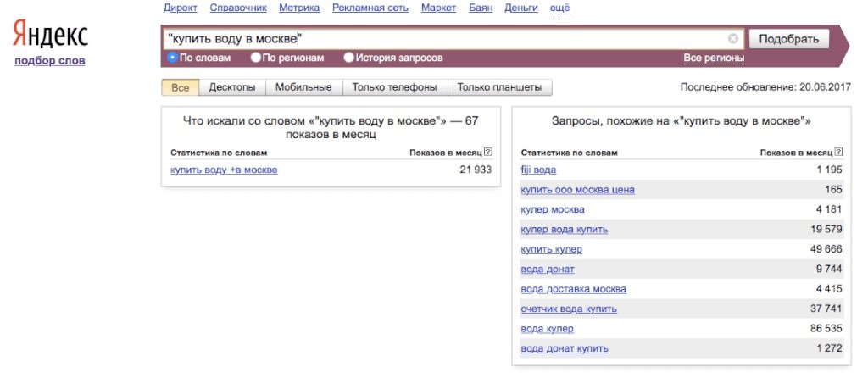This screenshot has width=868, height=378.
Task: Select the 'По словам' radio button
Action: [x=172, y=58]
